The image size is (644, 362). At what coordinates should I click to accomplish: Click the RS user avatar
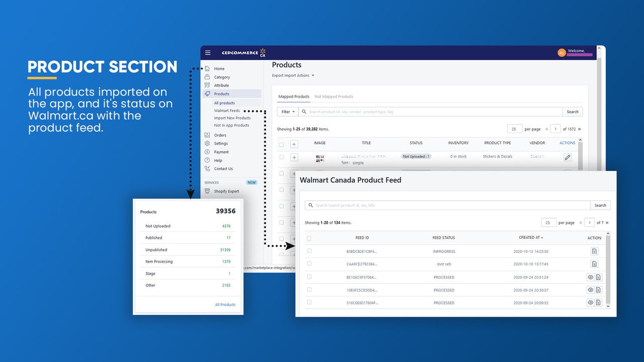(x=561, y=53)
